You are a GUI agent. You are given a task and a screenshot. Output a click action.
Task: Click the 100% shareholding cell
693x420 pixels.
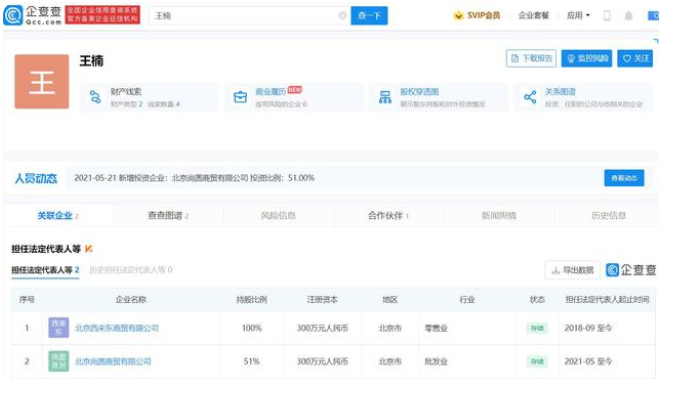coord(251,328)
